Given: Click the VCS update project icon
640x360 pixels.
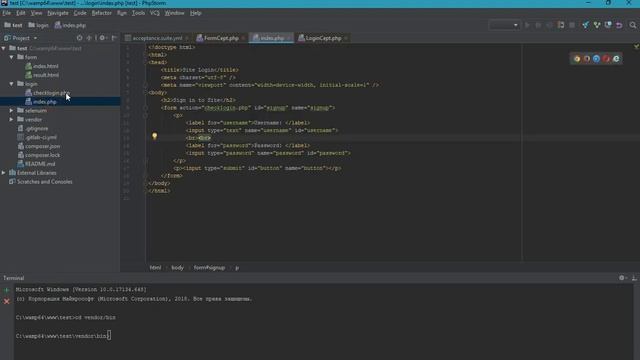Looking at the screenshot, I should [x=586, y=25].
